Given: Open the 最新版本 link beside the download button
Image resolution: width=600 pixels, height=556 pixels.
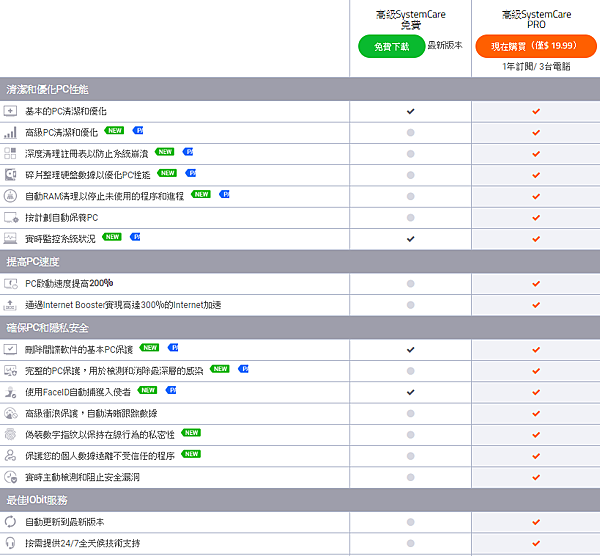Looking at the screenshot, I should point(445,45).
